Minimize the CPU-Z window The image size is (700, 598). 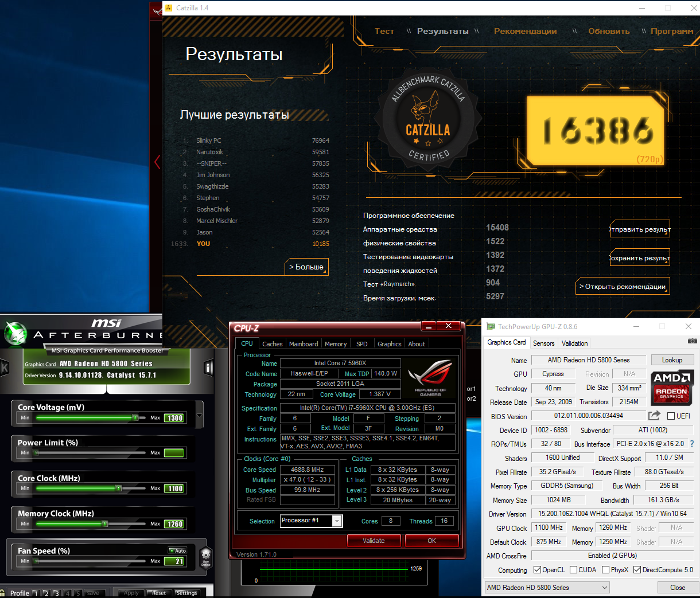(x=429, y=326)
